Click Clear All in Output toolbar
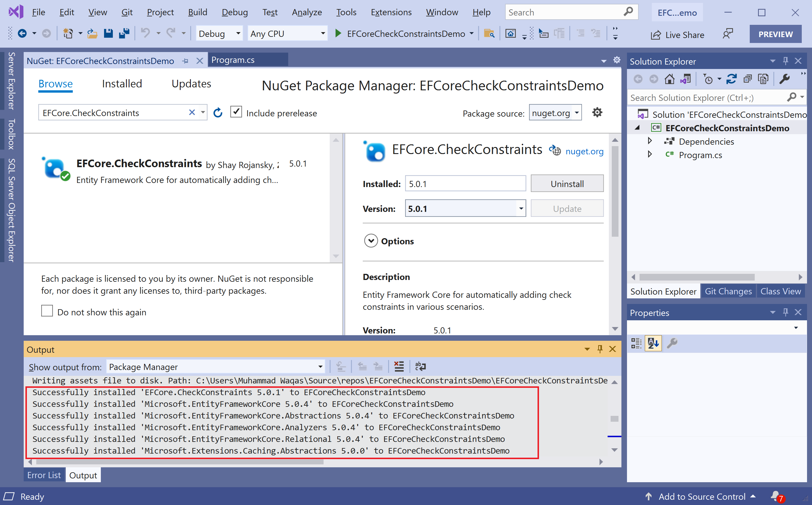The height and width of the screenshot is (505, 812). point(399,366)
